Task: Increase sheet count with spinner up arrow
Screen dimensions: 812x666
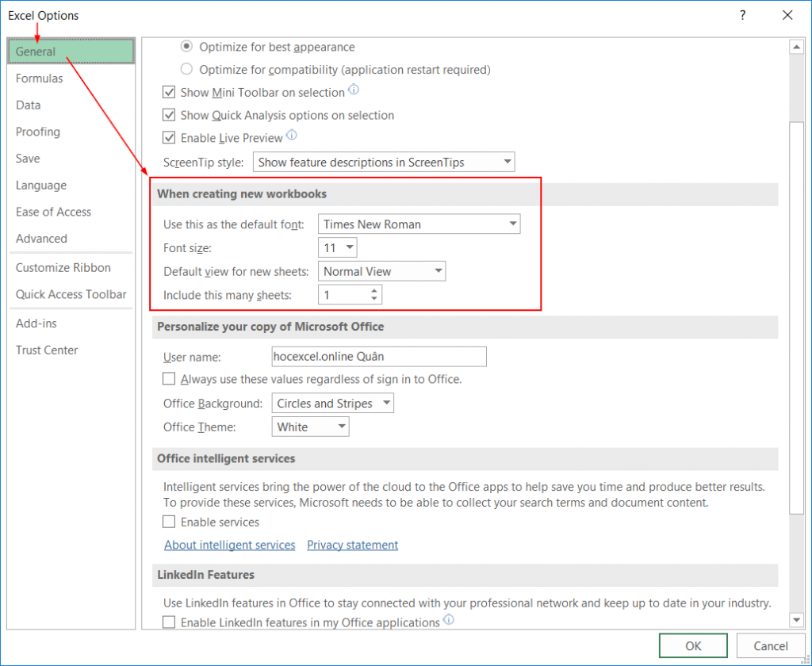Action: [x=374, y=290]
